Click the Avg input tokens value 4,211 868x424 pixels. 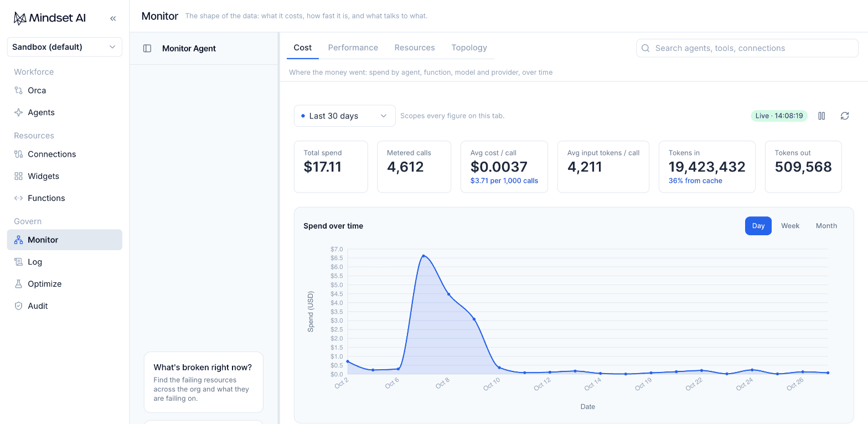pyautogui.click(x=586, y=167)
